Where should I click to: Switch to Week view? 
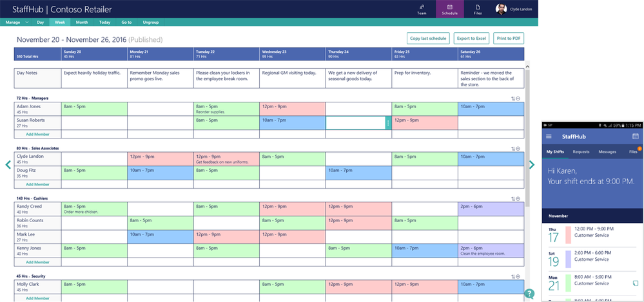59,22
